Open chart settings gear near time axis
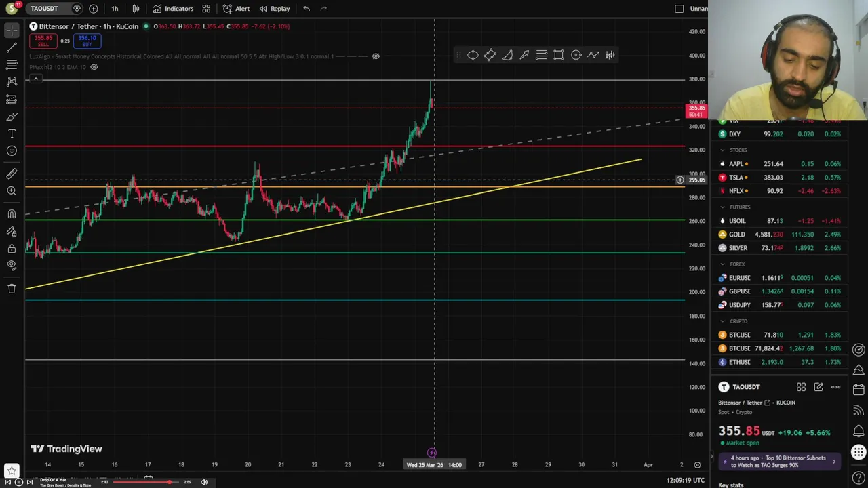 pyautogui.click(x=697, y=465)
